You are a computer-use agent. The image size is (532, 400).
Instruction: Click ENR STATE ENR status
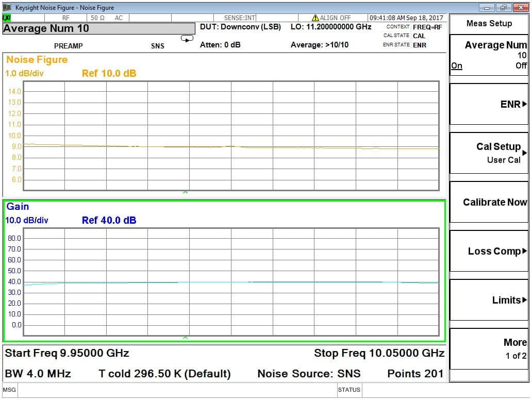405,45
